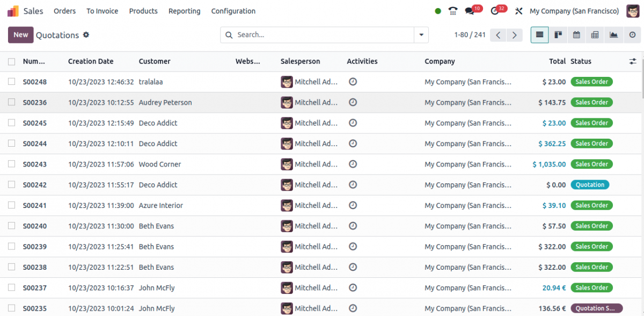Viewport: 644px width, 316px height.
Task: Click the Quotation status badge of S00242
Action: [x=590, y=185]
